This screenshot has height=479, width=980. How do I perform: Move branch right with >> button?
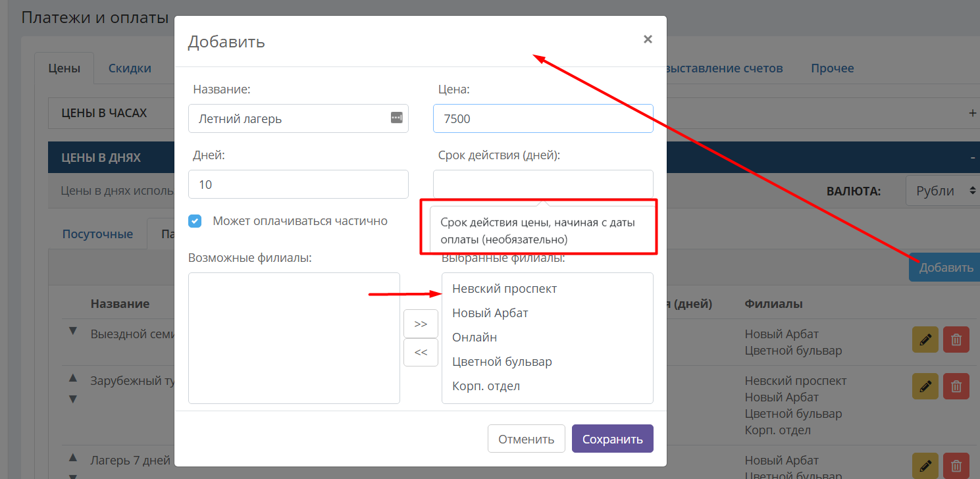(421, 324)
